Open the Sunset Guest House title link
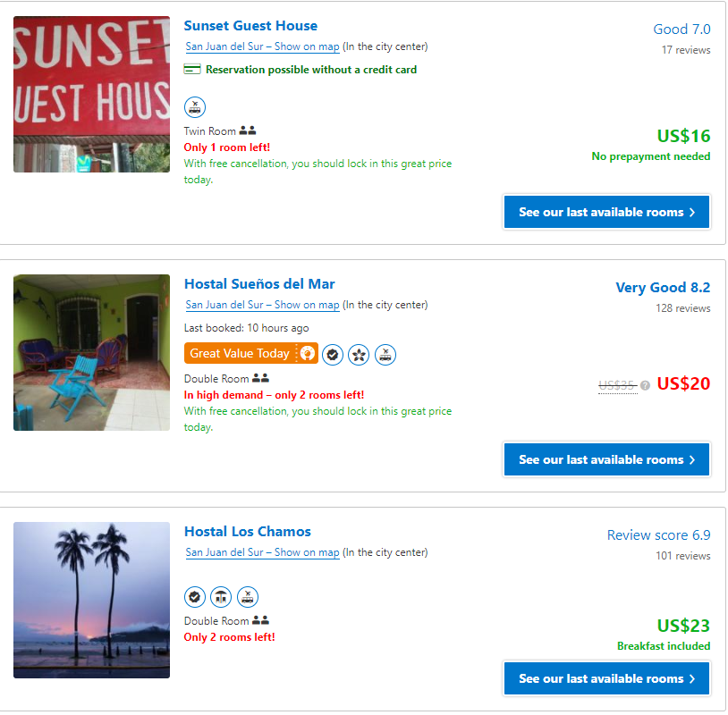The height and width of the screenshot is (715, 728). coord(250,26)
